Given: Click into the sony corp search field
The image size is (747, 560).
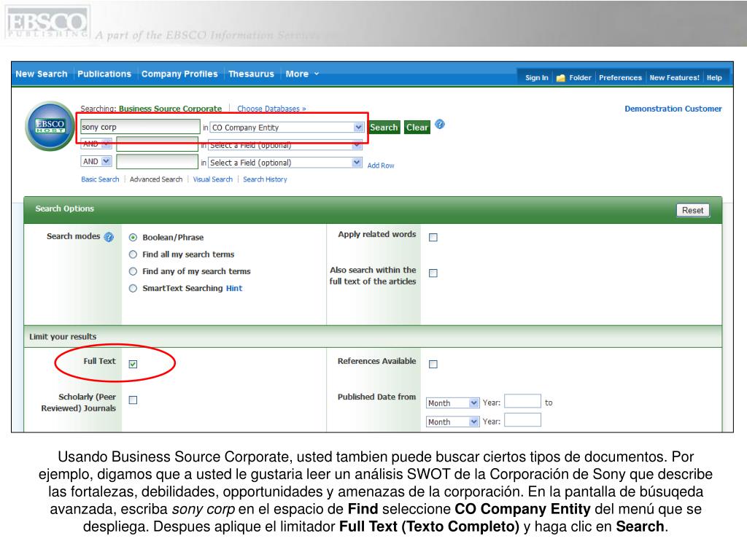Looking at the screenshot, I should tap(140, 127).
